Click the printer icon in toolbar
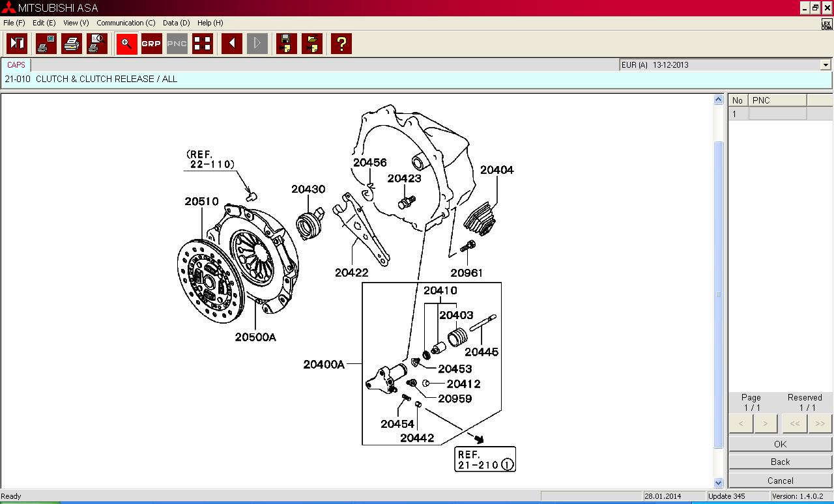The width and height of the screenshot is (834, 504). (72, 44)
